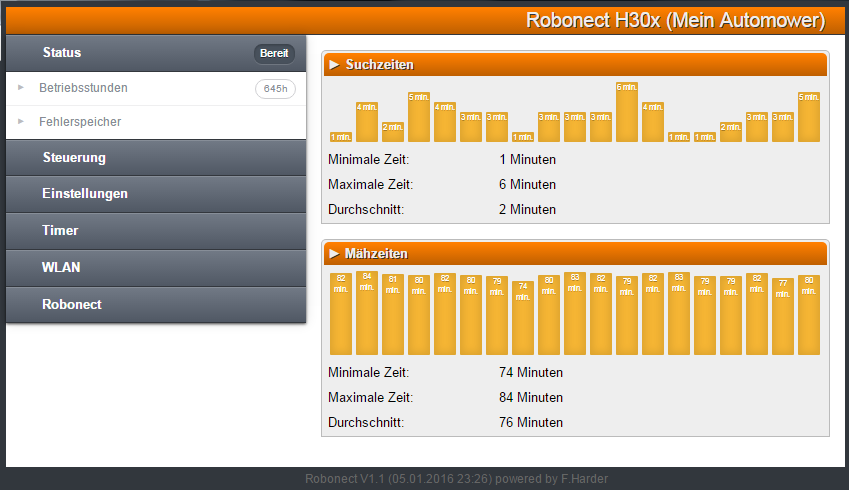Viewport: 849px width, 490px height.
Task: Open the Robonect menu section
Action: 156,304
